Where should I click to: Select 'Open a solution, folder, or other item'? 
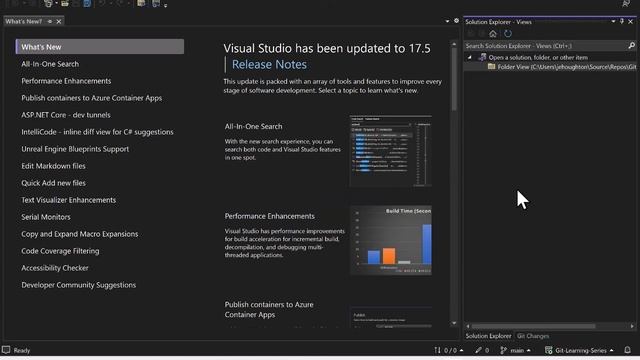coord(538,58)
